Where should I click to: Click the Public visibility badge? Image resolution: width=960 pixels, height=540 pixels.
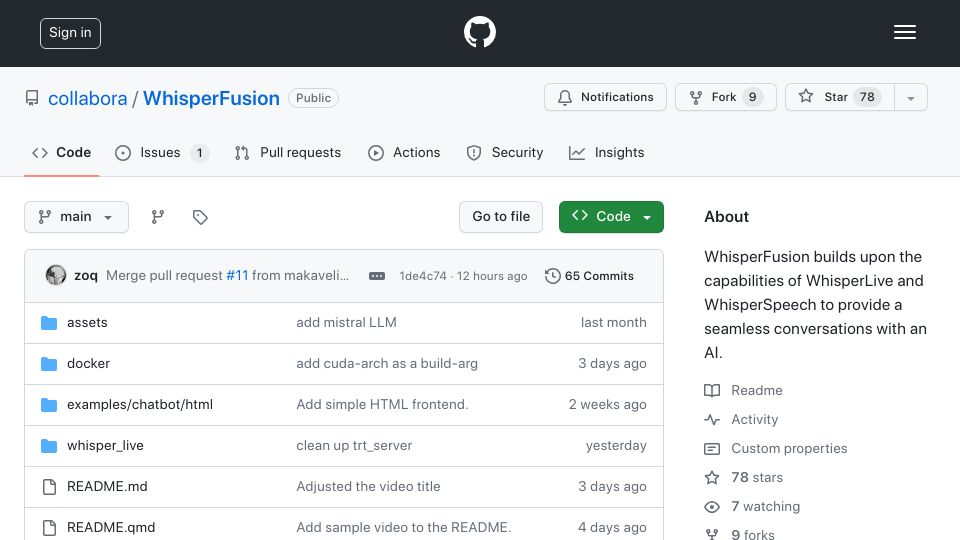coord(313,98)
